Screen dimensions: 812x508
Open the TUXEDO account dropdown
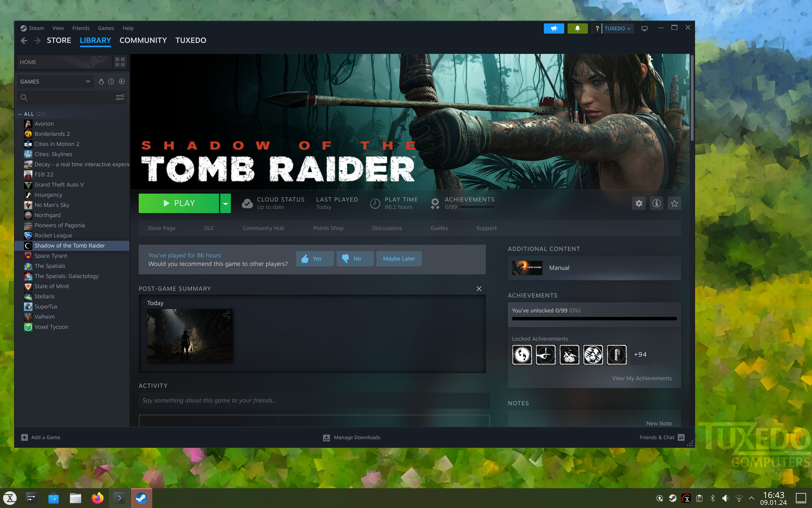[x=617, y=28]
